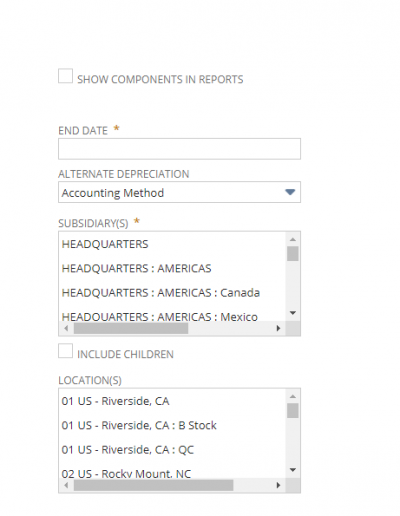Enable Show Components in Reports checkbox
Viewport: 400px width, 516px height.
pyautogui.click(x=65, y=76)
